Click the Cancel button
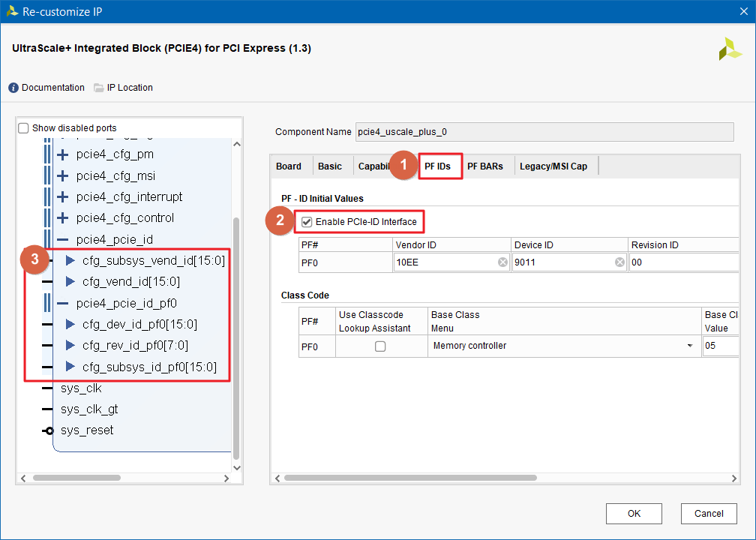This screenshot has width=756, height=540. click(x=709, y=514)
